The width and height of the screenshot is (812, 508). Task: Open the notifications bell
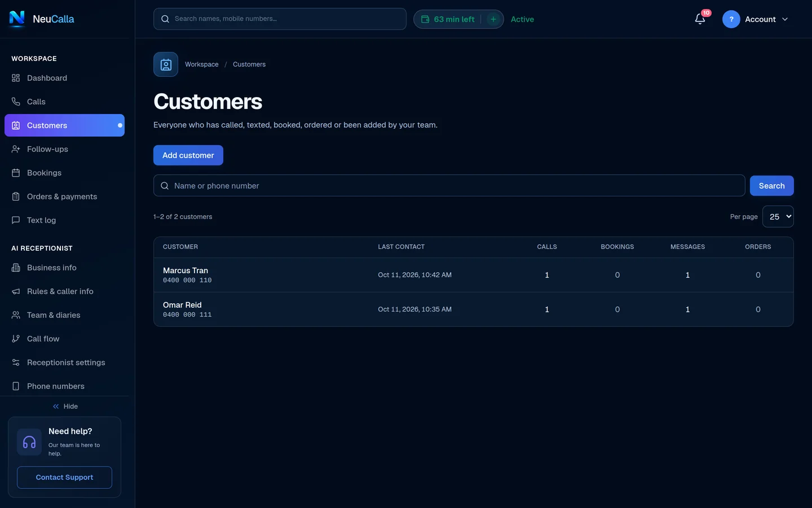(700, 19)
